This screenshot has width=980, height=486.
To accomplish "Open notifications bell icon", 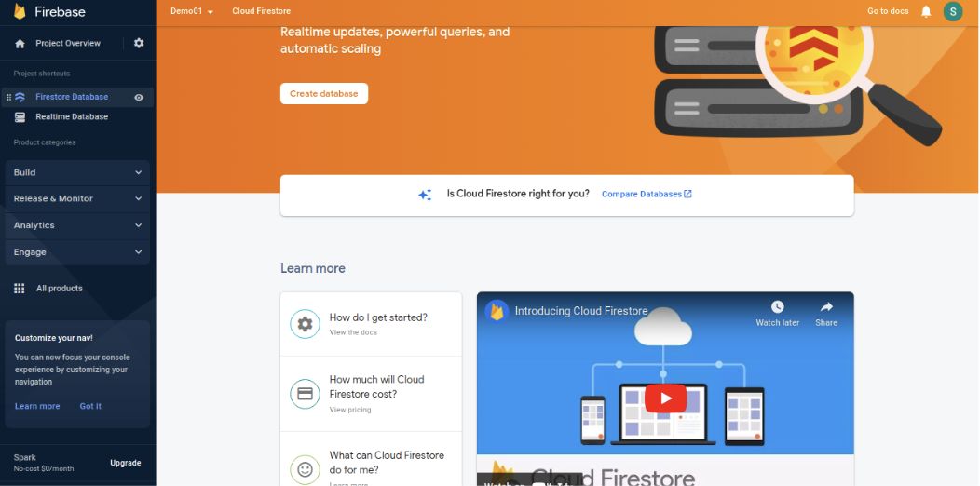I will coord(926,11).
